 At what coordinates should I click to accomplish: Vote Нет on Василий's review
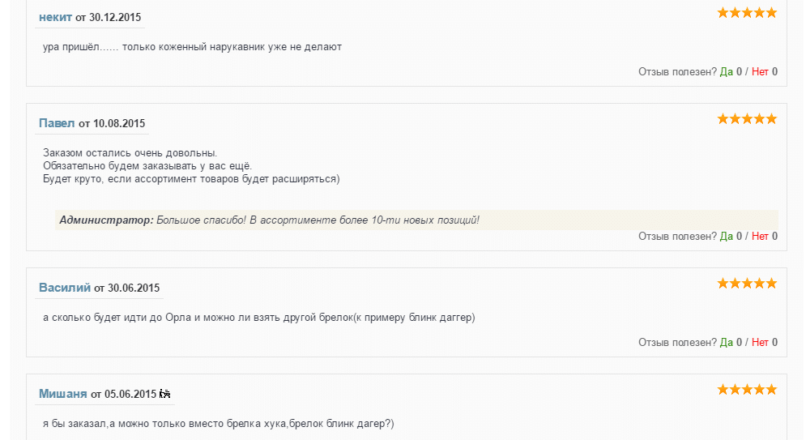point(760,342)
